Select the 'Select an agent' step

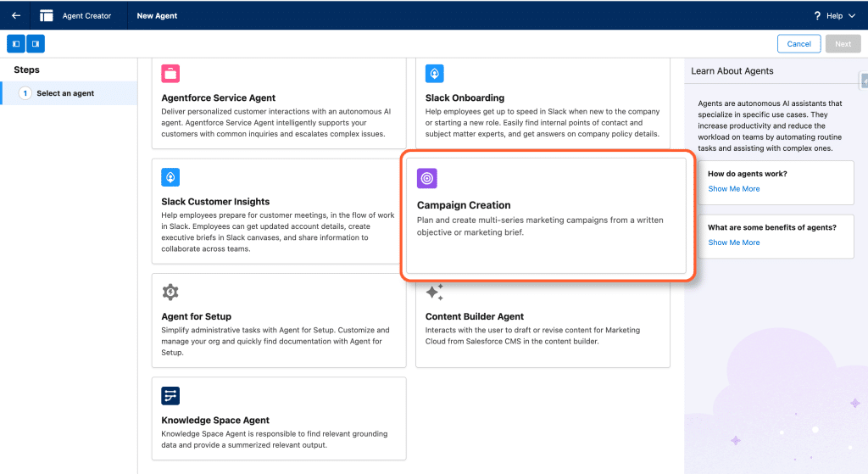(x=65, y=93)
